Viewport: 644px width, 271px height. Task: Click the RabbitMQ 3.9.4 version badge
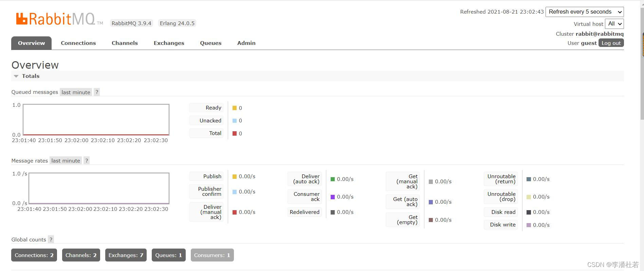[131, 23]
